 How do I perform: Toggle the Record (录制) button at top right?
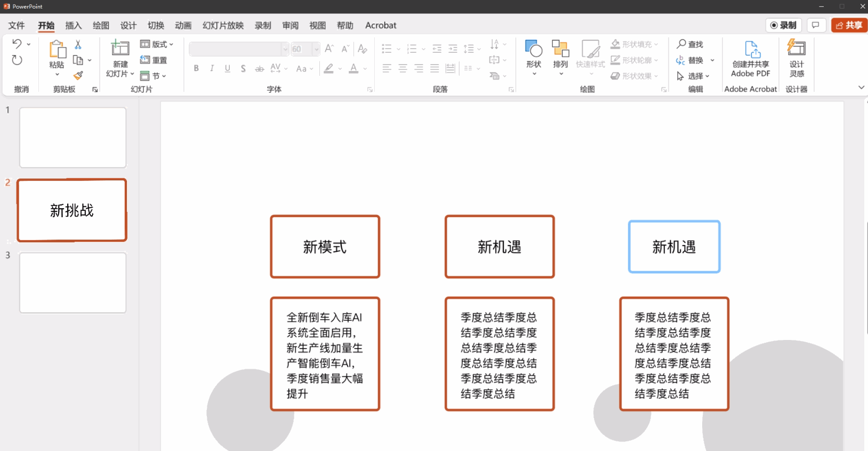coord(783,25)
